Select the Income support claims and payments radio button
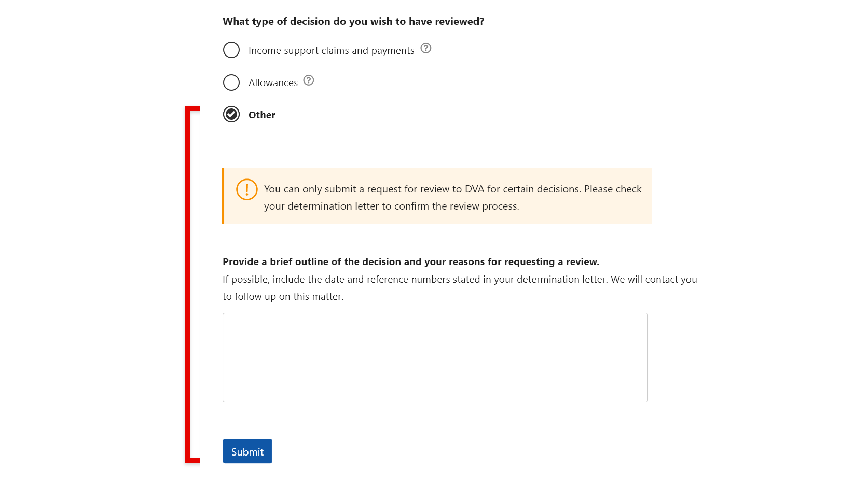The width and height of the screenshot is (868, 483). click(x=231, y=50)
